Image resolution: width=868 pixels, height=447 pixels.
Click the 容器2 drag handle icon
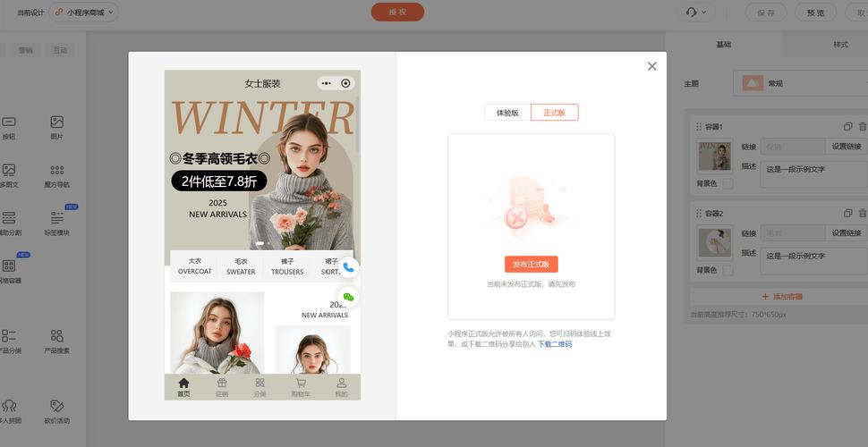click(699, 214)
